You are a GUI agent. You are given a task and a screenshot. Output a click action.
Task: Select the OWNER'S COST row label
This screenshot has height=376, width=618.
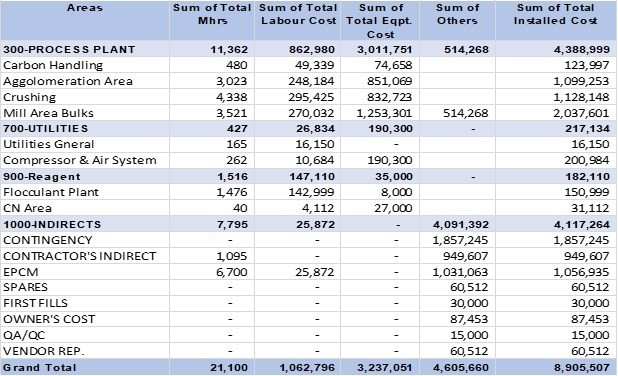tap(49, 319)
